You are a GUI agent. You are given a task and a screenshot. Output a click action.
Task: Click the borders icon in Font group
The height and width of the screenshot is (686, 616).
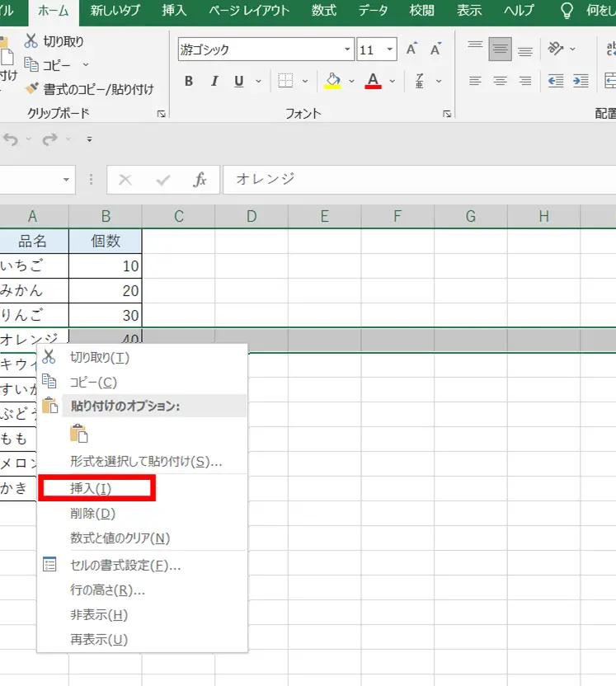(x=285, y=81)
